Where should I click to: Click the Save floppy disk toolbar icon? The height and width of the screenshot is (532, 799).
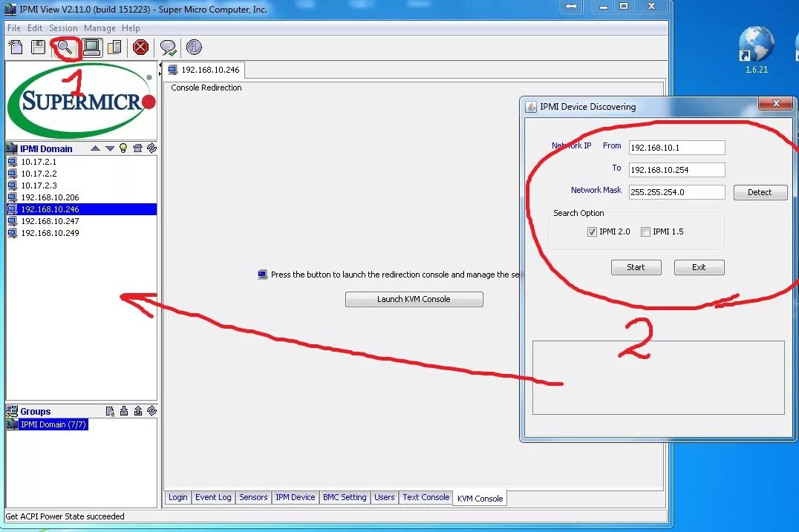pos(38,47)
